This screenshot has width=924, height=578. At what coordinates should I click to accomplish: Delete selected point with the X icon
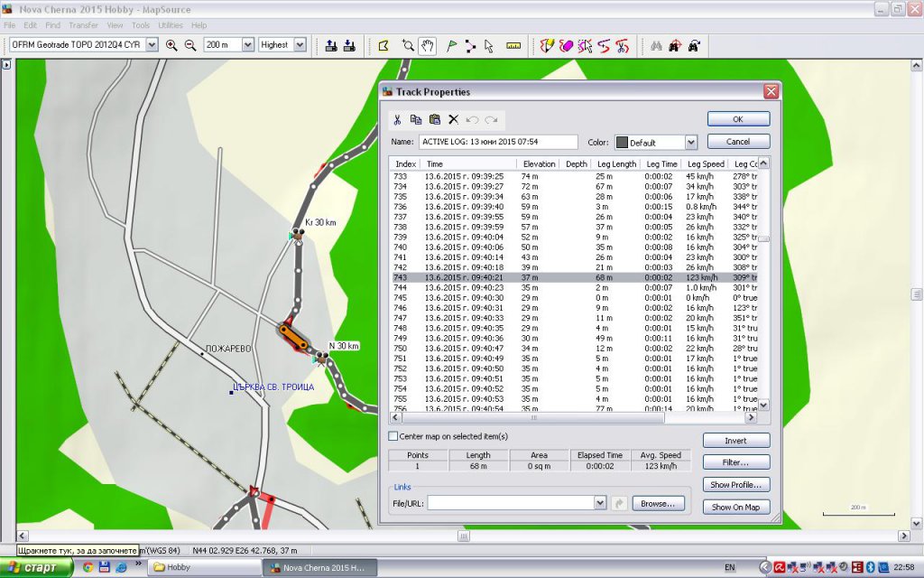454,119
